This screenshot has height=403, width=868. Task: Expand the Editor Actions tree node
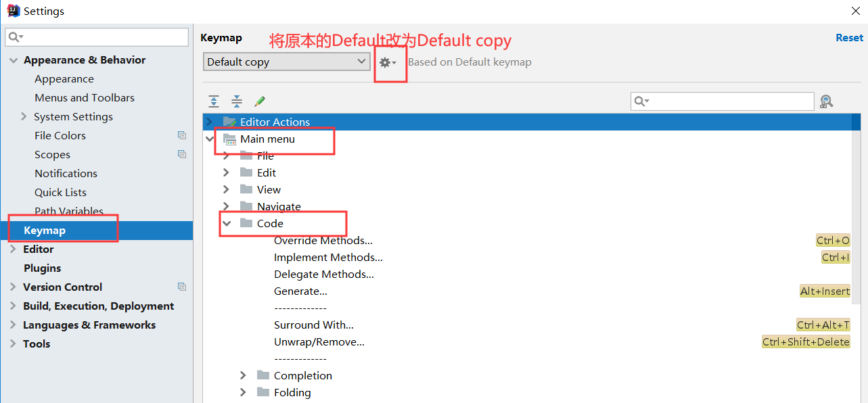(210, 122)
